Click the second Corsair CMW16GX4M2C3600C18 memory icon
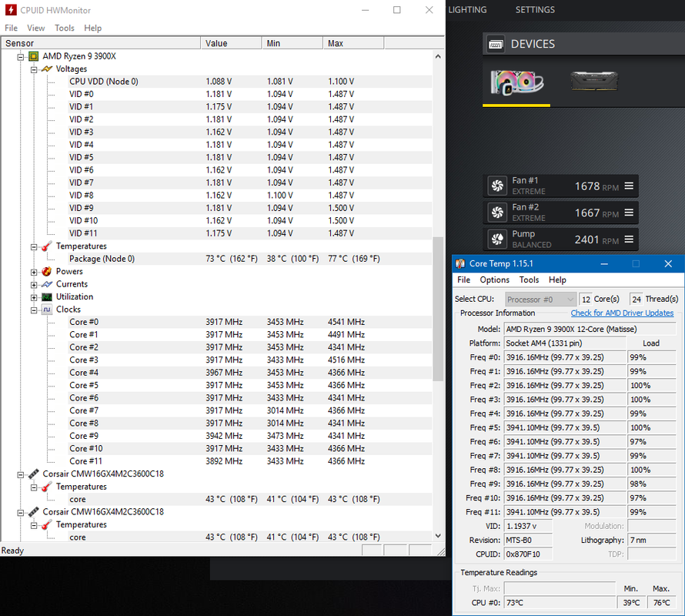 (34, 512)
